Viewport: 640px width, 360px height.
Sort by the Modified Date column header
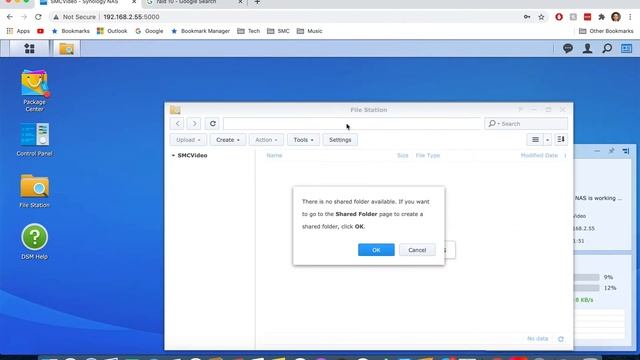click(x=539, y=156)
